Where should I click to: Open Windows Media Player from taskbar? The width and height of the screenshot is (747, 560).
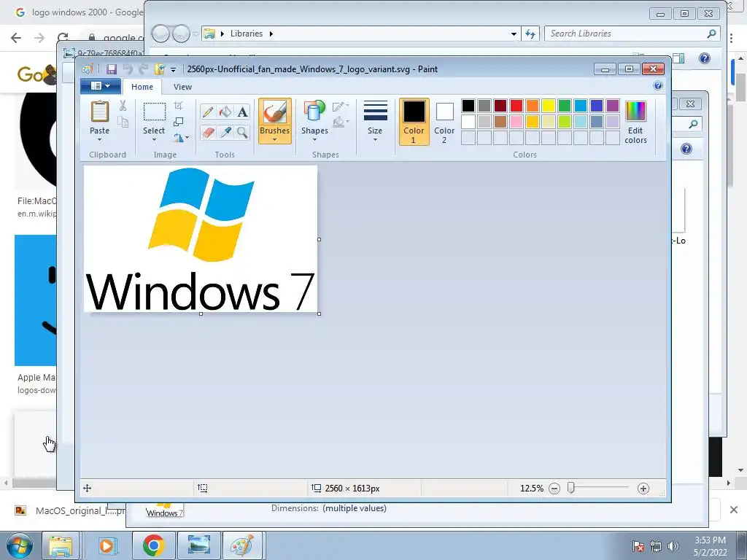107,545
